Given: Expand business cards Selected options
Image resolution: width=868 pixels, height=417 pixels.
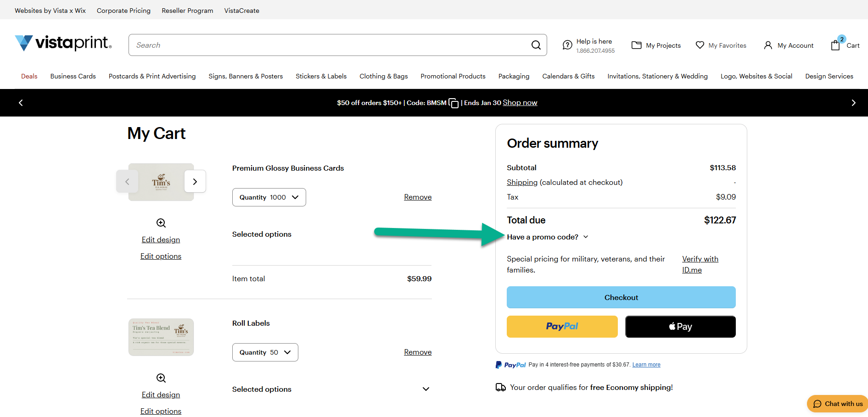Looking at the screenshot, I should pos(262,234).
